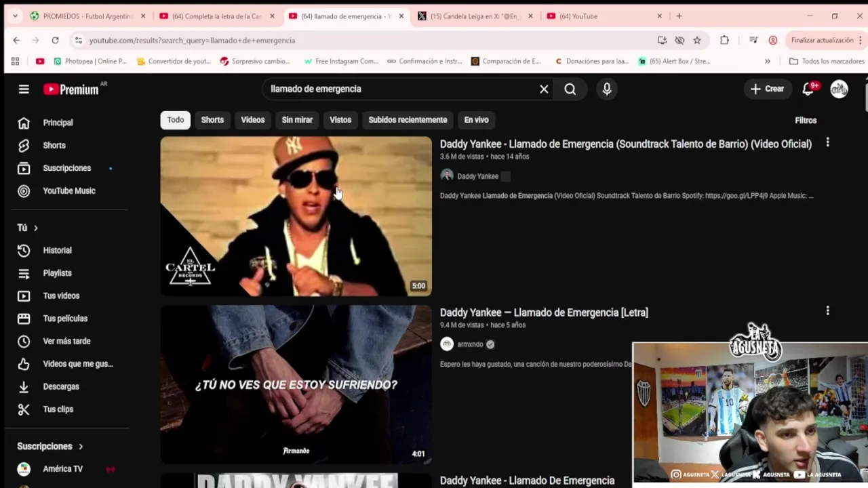Open the browser extensions puzzle icon
868x488 pixels.
click(x=724, y=41)
